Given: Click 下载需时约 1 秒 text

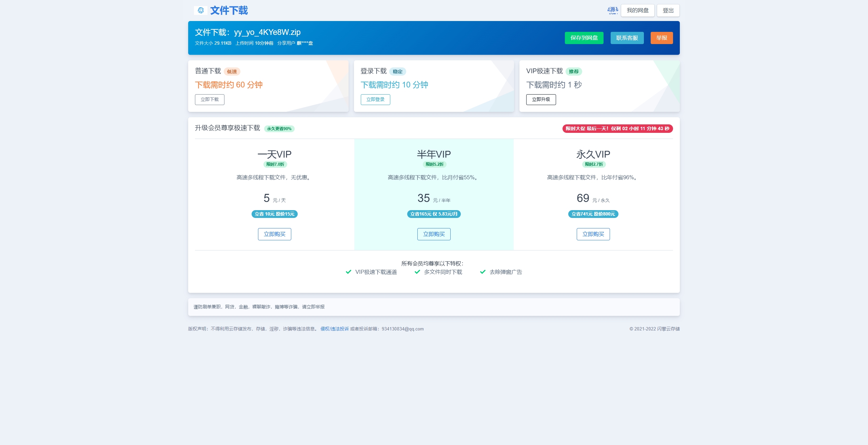Looking at the screenshot, I should [554, 85].
